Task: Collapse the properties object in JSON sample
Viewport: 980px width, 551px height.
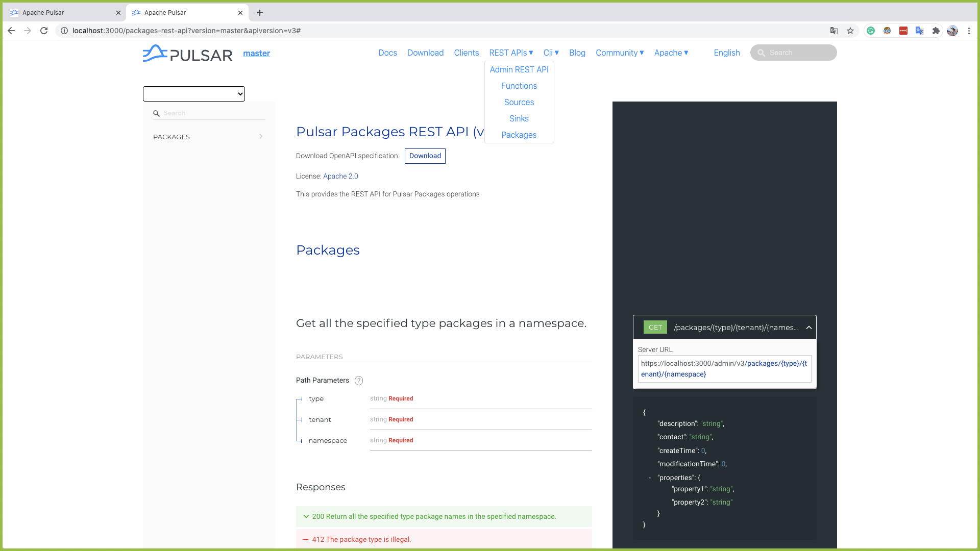Action: point(650,478)
